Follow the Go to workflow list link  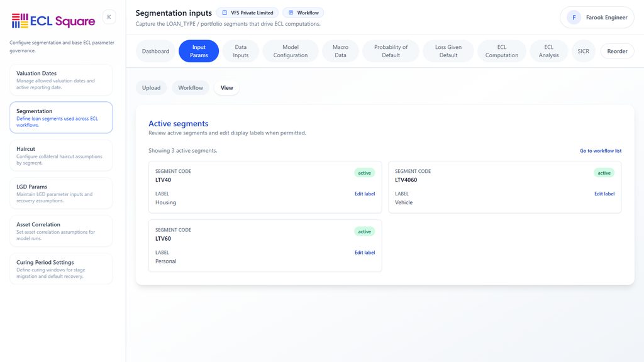(601, 151)
